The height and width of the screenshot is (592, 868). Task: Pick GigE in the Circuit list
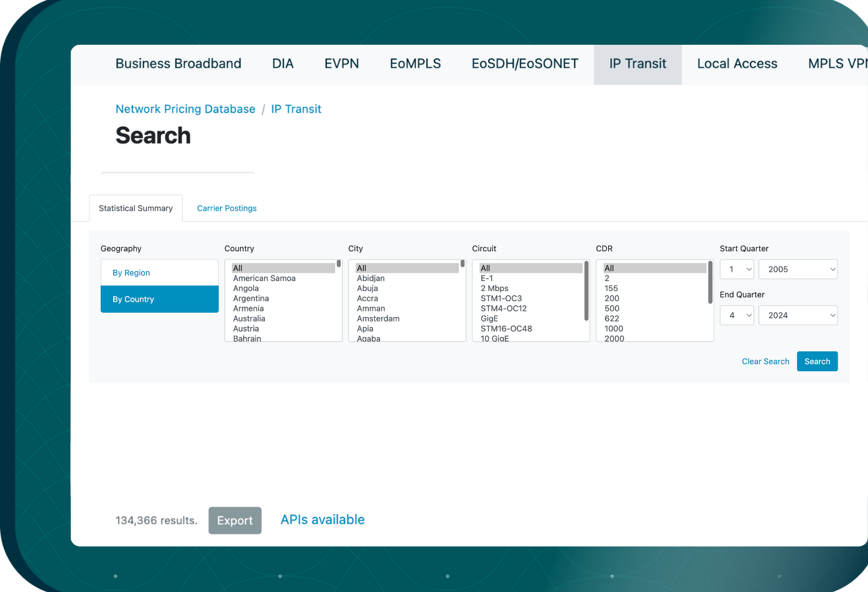coord(488,318)
